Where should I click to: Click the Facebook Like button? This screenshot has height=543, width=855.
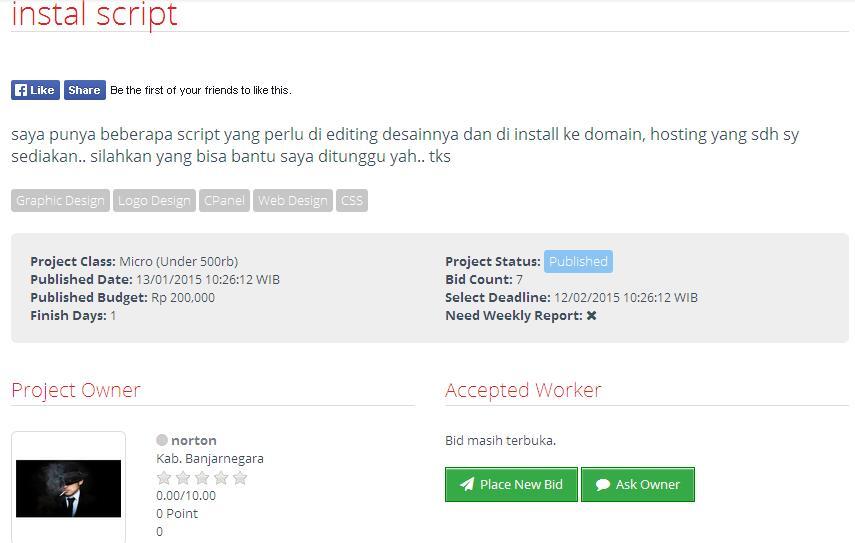click(35, 90)
